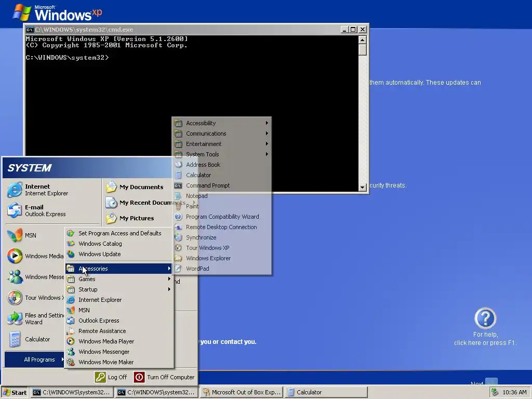Screen dimensions: 532x399
Task: Expand the Accessibility submenu
Action: click(222, 123)
